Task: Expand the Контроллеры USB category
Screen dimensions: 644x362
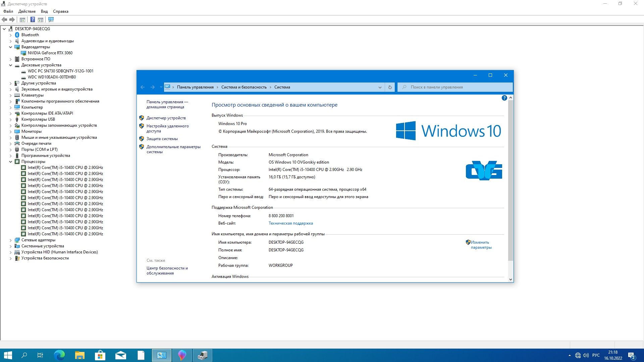Action: coord(10,119)
